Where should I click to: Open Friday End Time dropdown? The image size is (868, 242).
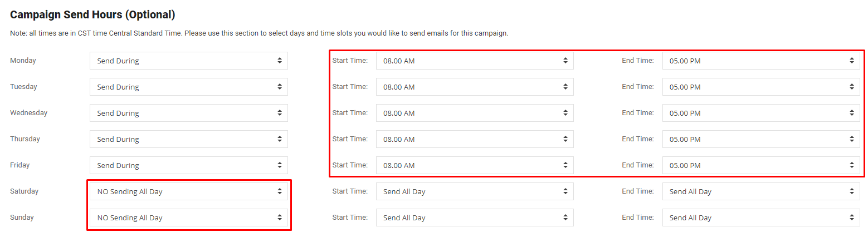(x=761, y=165)
